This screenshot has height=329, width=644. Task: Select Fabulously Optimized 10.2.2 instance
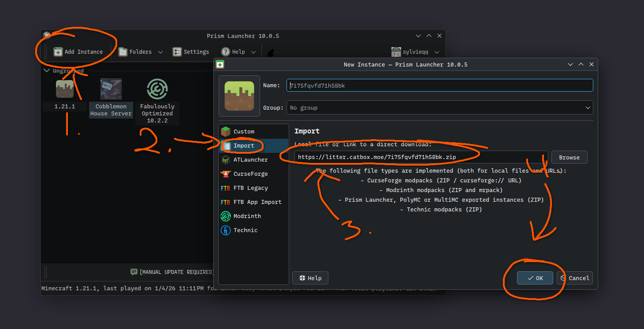click(157, 100)
